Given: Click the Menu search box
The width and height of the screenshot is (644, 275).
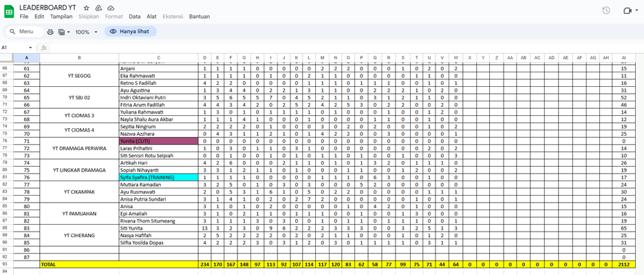Looking at the screenshot, I should click(24, 31).
